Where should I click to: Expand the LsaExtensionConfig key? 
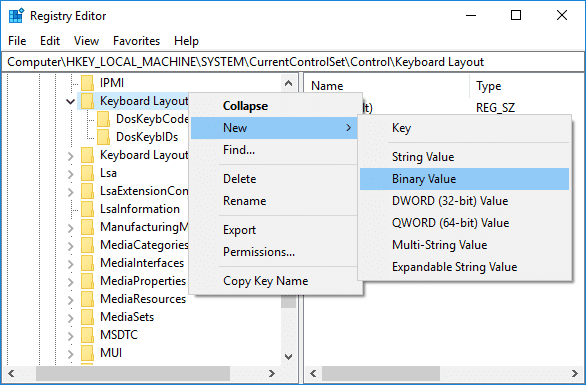pos(71,191)
